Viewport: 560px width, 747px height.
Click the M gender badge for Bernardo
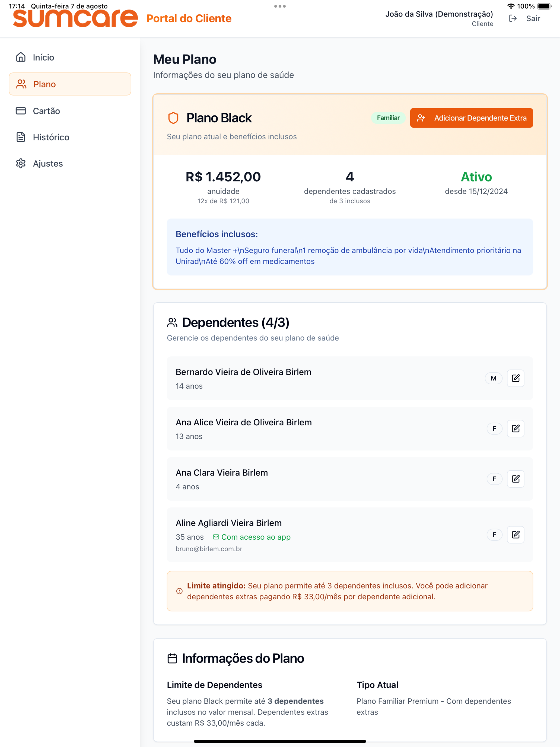tap(494, 378)
